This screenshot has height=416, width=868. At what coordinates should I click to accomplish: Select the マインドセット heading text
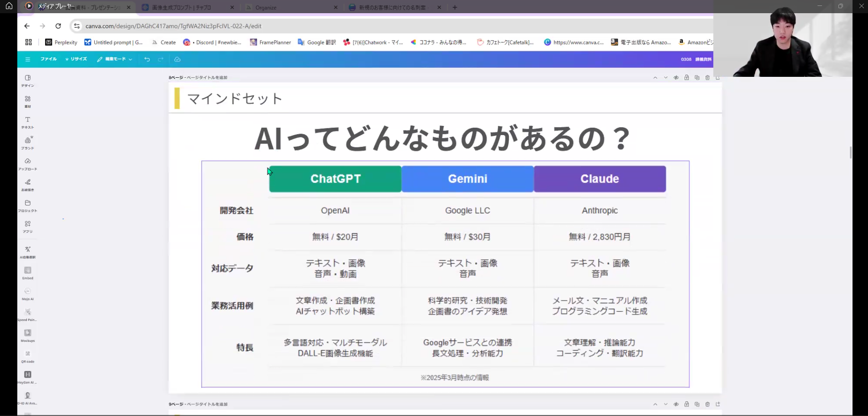[x=235, y=99]
